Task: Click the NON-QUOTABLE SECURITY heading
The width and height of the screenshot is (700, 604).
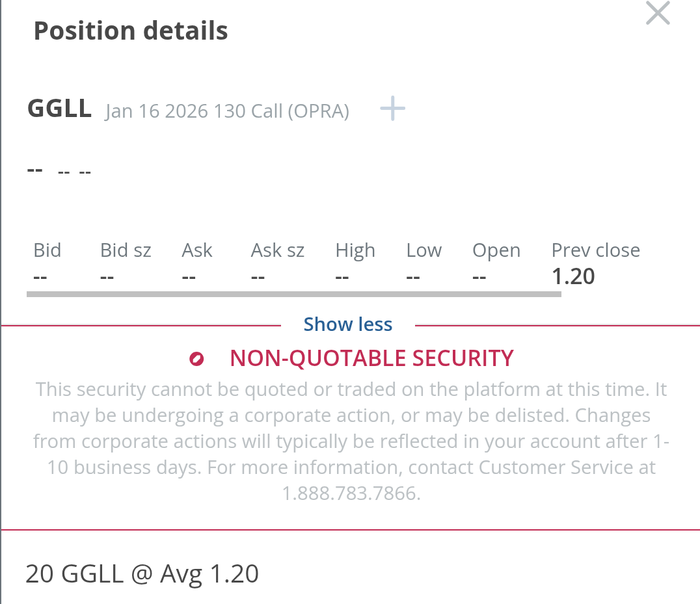Action: [371, 358]
